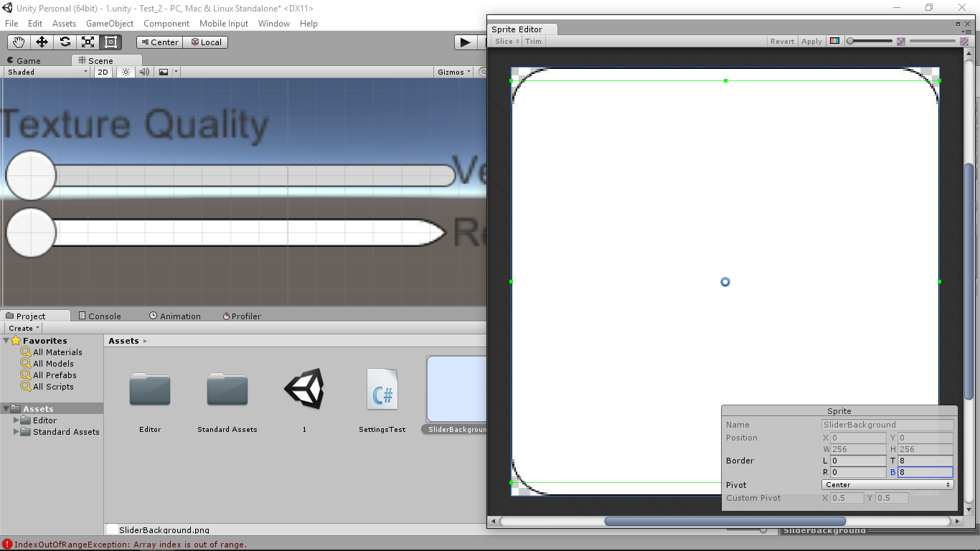Click Revert in the Sprite Editor
980x551 pixels.
point(782,41)
